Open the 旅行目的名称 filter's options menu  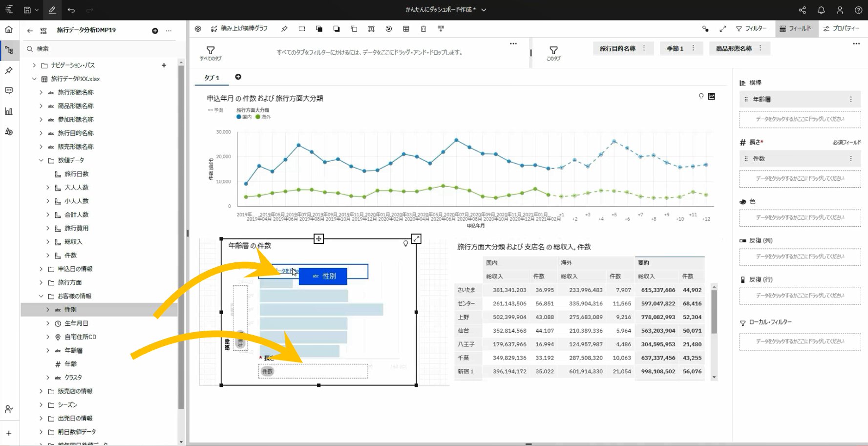pos(644,48)
